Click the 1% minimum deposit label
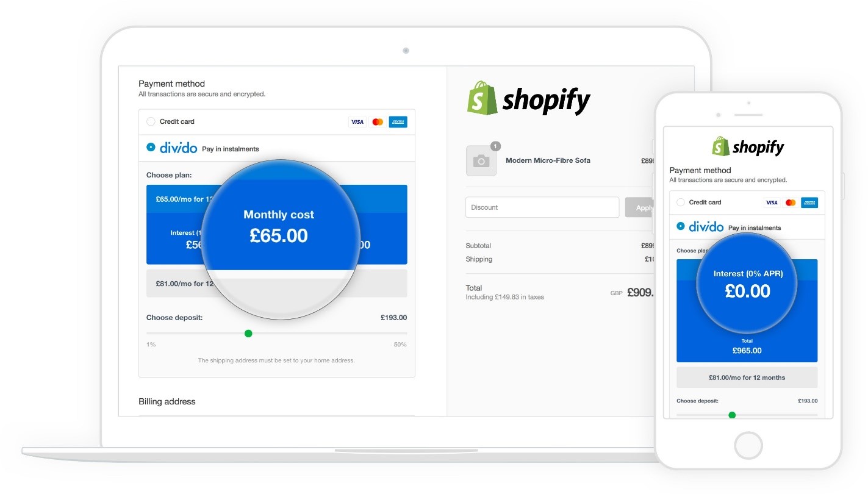 tap(151, 345)
